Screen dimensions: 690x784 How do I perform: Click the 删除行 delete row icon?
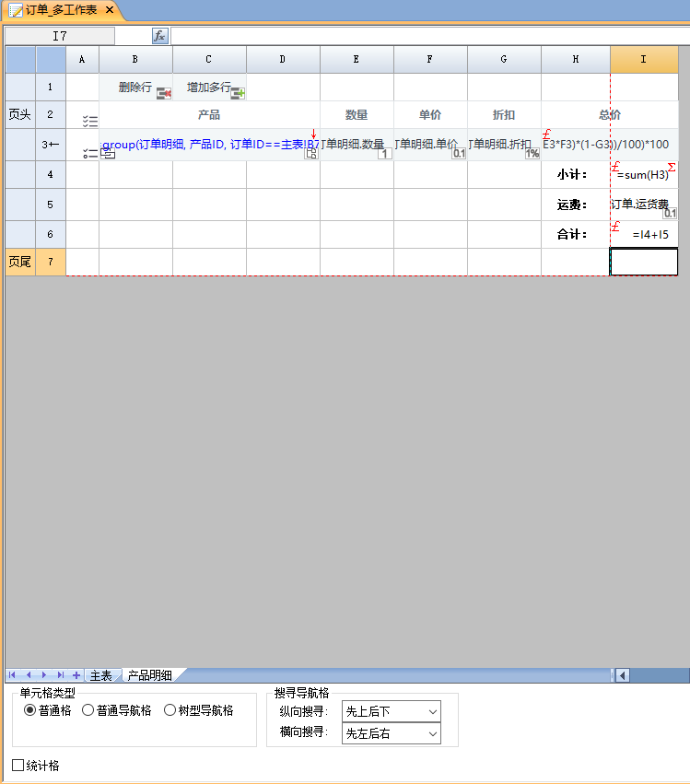tap(164, 93)
